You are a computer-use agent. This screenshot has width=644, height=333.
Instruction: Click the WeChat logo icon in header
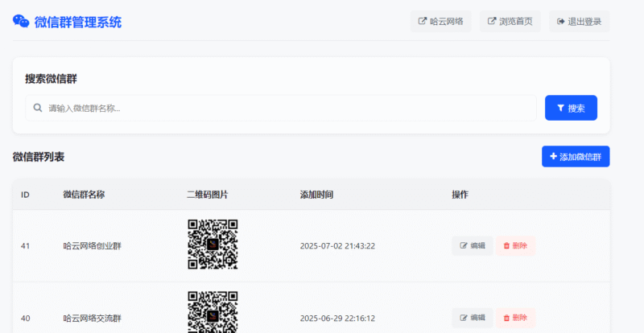tap(21, 22)
